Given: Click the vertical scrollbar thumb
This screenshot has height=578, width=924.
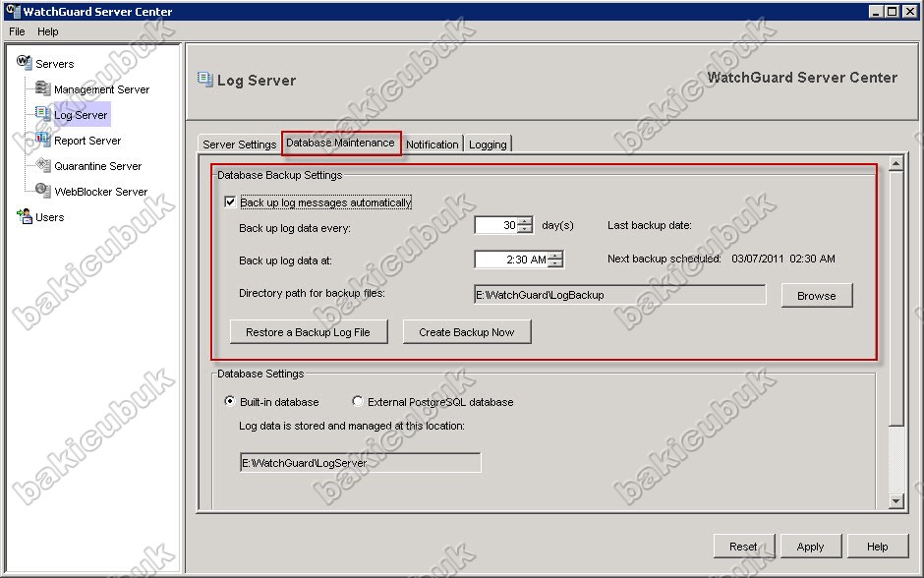Looking at the screenshot, I should click(895, 298).
